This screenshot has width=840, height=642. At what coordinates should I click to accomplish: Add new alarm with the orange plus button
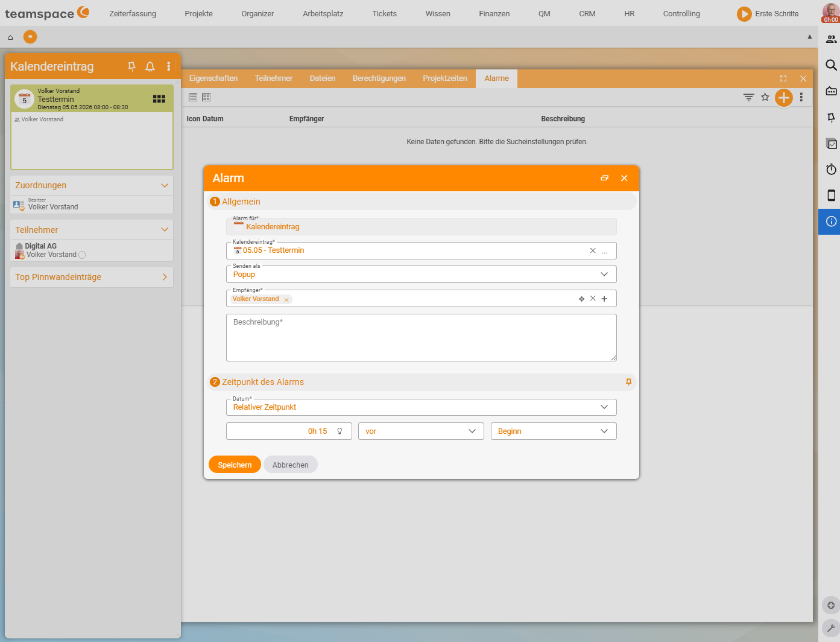pos(783,97)
